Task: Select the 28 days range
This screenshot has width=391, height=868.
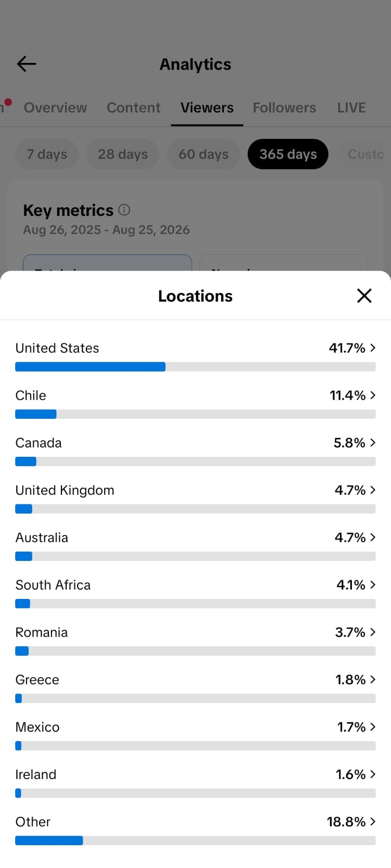Action: click(x=123, y=154)
